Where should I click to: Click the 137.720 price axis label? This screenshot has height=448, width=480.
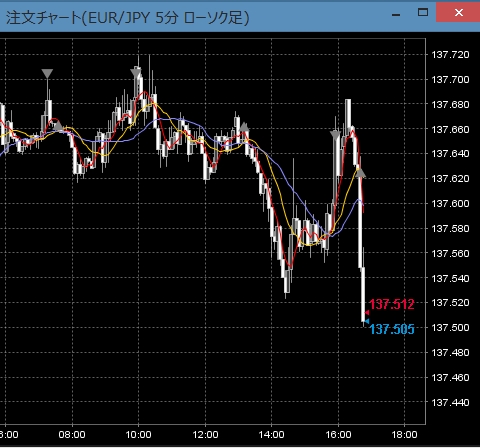pyautogui.click(x=450, y=55)
